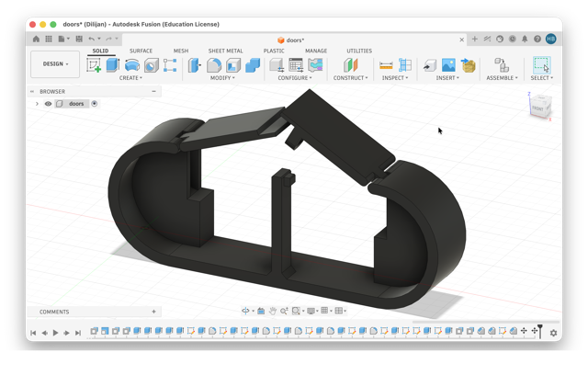Switch to the MANAGE tab
The height and width of the screenshot is (375, 588).
tap(316, 51)
